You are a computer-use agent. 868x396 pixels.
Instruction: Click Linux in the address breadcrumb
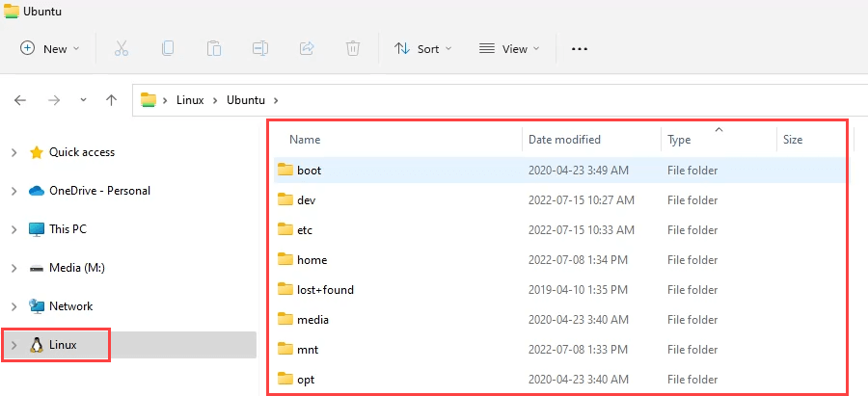[190, 100]
